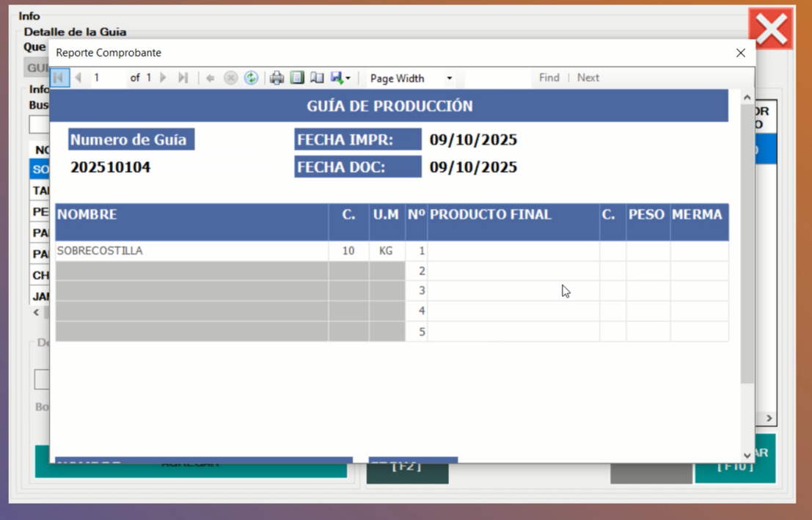Open page setup settings
The width and height of the screenshot is (812, 520).
tap(317, 78)
